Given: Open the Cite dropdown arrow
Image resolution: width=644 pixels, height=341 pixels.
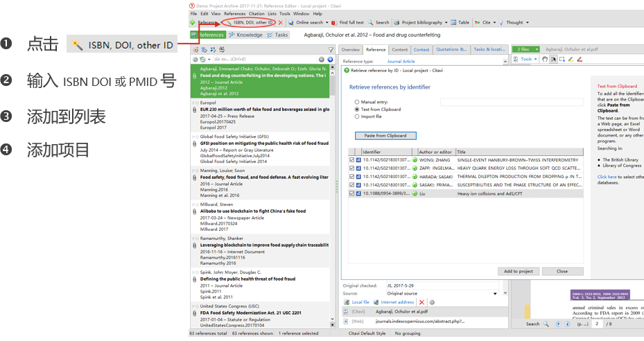Looking at the screenshot, I should pyautogui.click(x=494, y=23).
